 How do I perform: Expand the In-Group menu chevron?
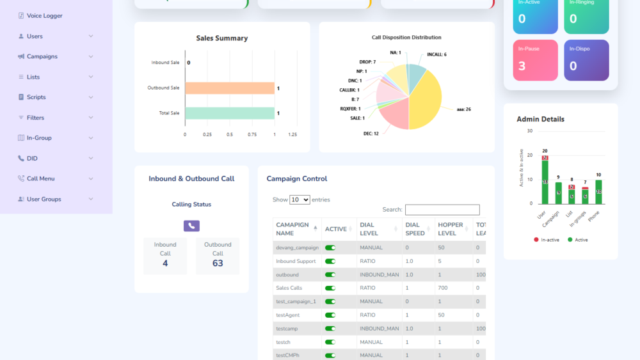[91, 138]
